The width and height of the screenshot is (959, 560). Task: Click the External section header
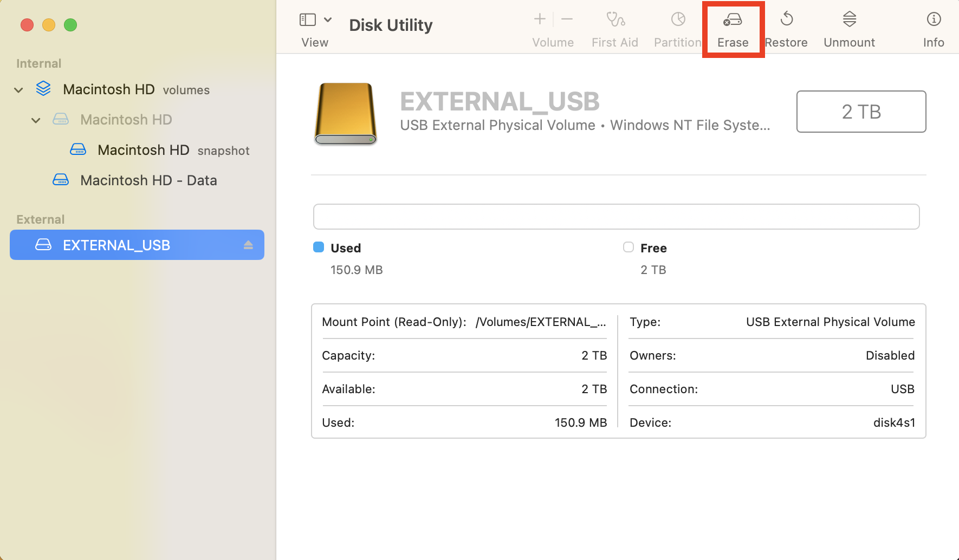[41, 219]
